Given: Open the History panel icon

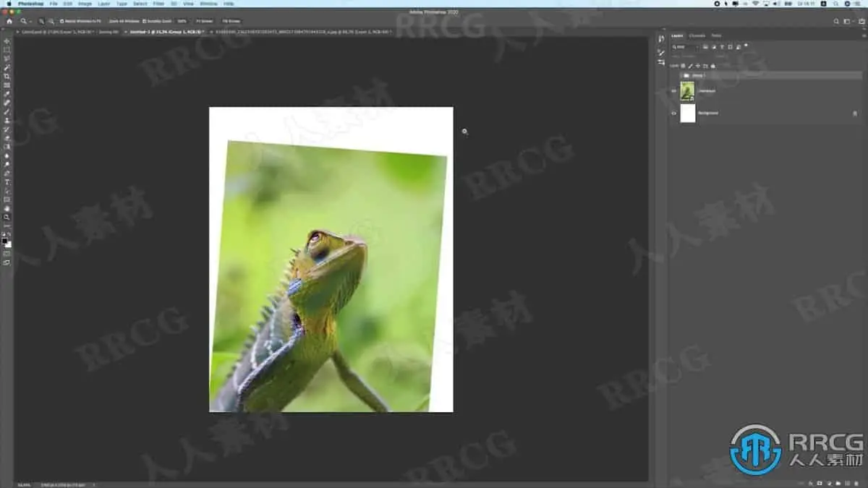Looking at the screenshot, I should point(661,39).
